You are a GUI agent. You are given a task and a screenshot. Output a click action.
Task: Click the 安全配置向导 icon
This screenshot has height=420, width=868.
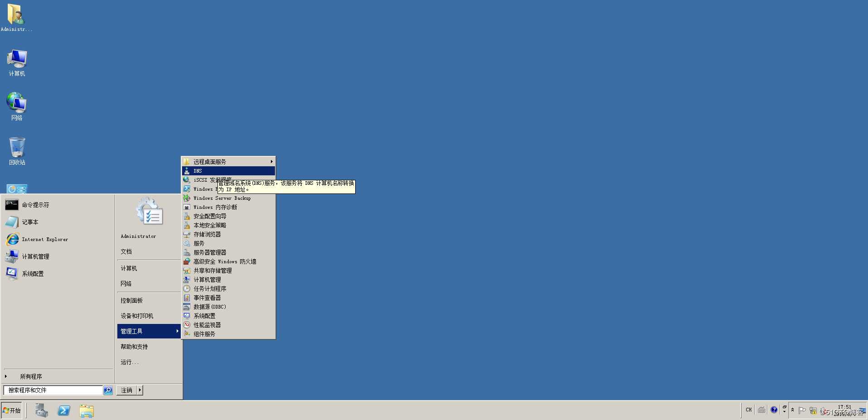[187, 216]
